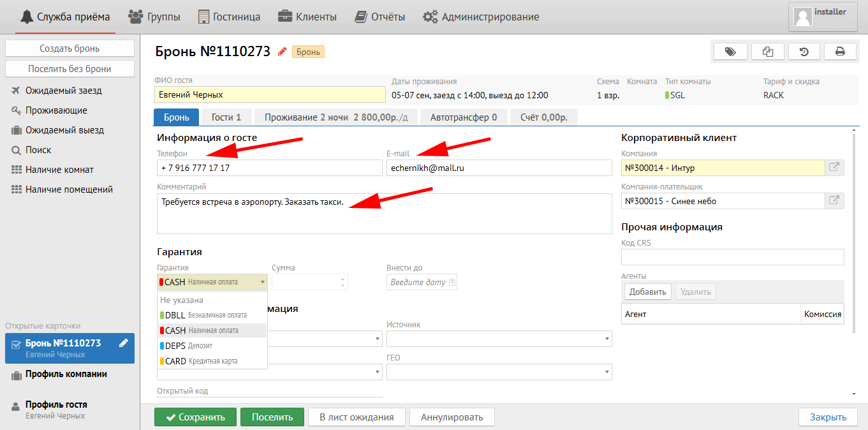
Task: Switch to the Гости 1 tab
Action: point(226,117)
